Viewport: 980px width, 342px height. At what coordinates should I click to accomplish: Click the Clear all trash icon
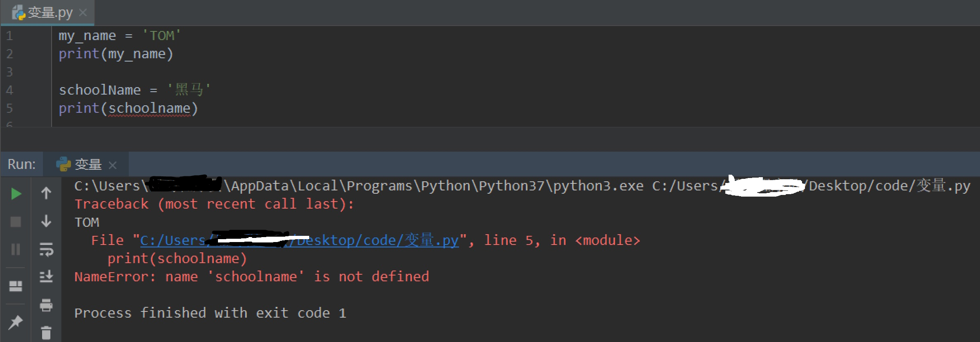point(46,333)
